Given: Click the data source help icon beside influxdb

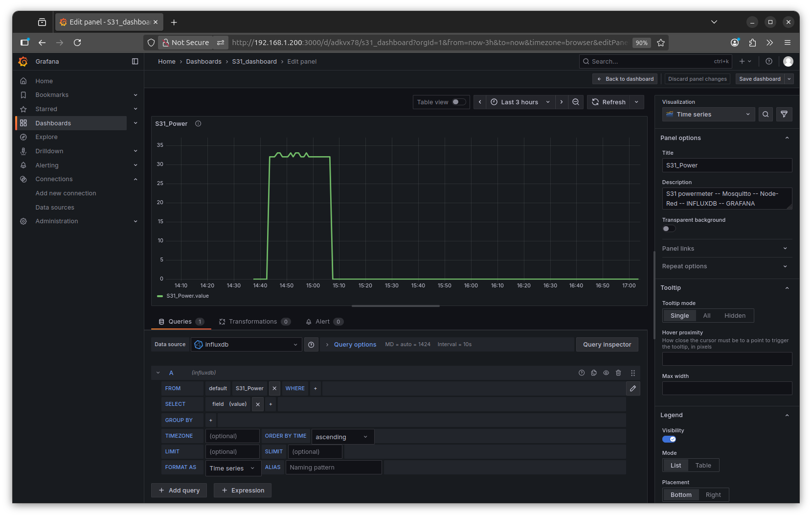Looking at the screenshot, I should coord(311,345).
